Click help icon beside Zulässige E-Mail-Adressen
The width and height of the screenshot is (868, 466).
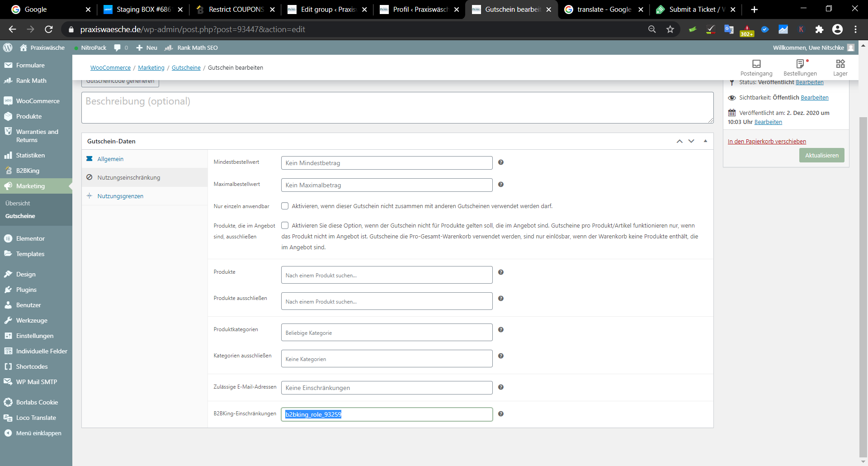501,387
